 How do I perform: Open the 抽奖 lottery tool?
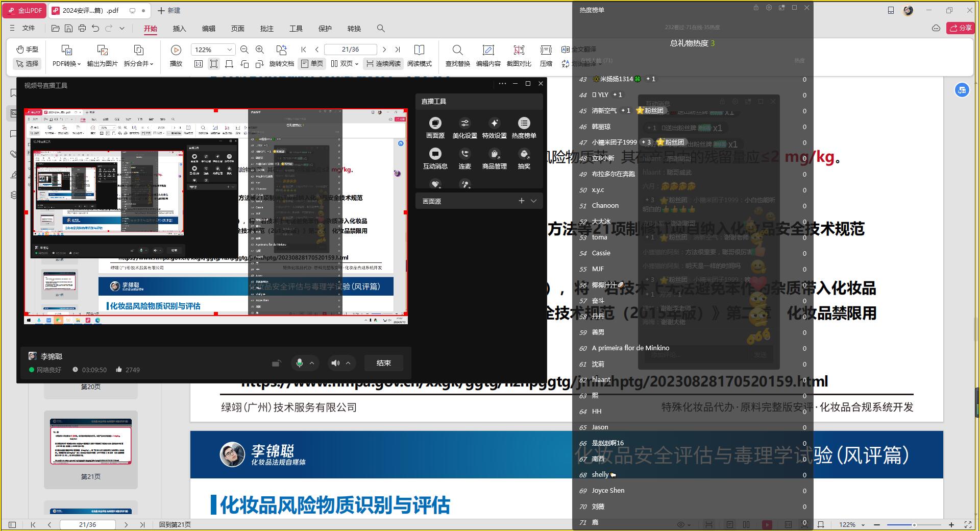524,158
